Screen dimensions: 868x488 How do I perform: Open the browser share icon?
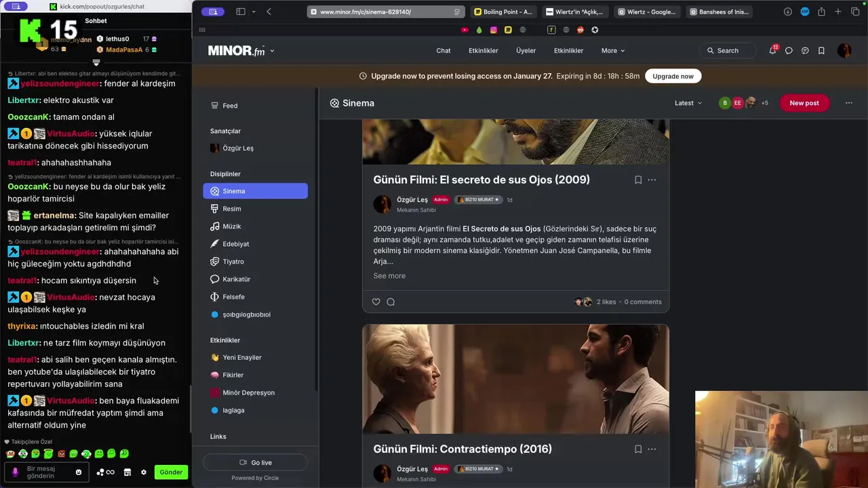coord(821,12)
